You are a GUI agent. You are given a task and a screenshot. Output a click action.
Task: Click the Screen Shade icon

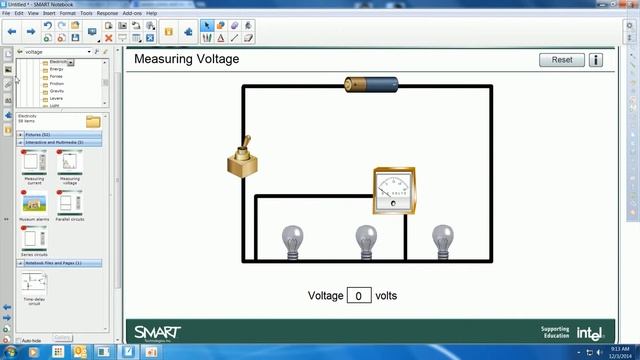(x=122, y=38)
